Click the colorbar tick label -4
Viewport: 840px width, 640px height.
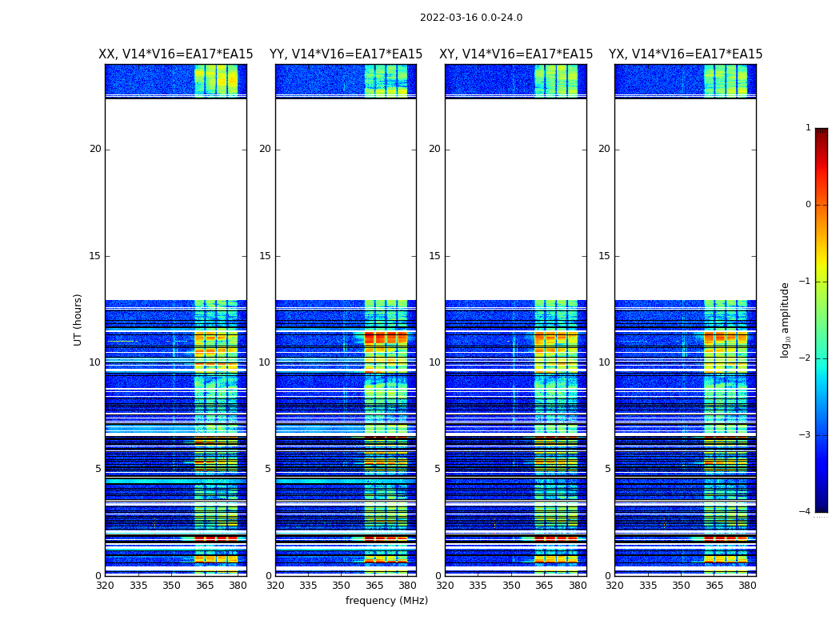tap(806, 512)
